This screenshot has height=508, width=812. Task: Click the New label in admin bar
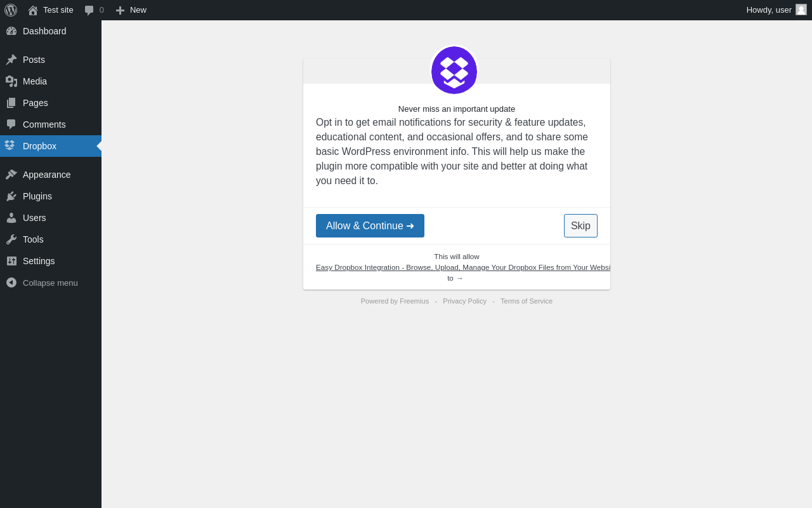[x=138, y=10]
